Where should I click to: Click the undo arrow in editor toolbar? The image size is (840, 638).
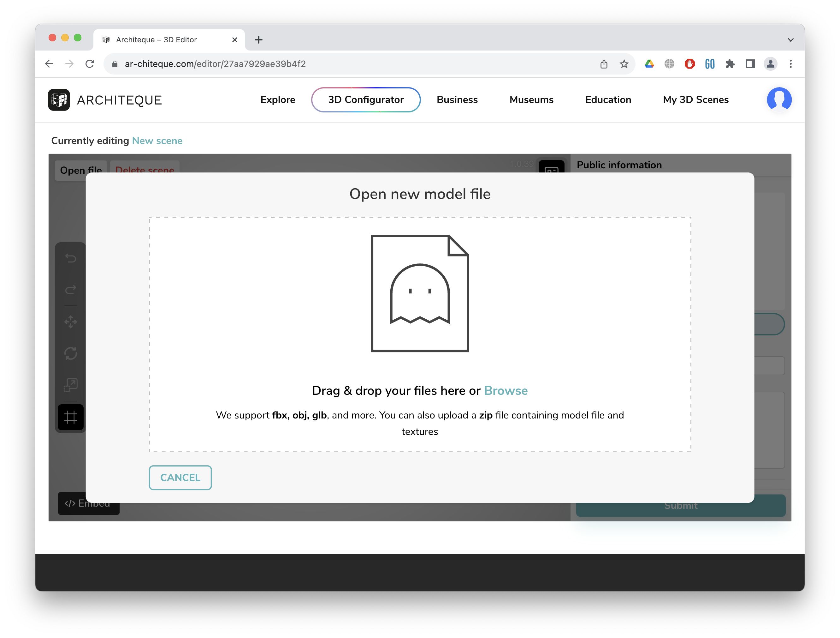(71, 258)
